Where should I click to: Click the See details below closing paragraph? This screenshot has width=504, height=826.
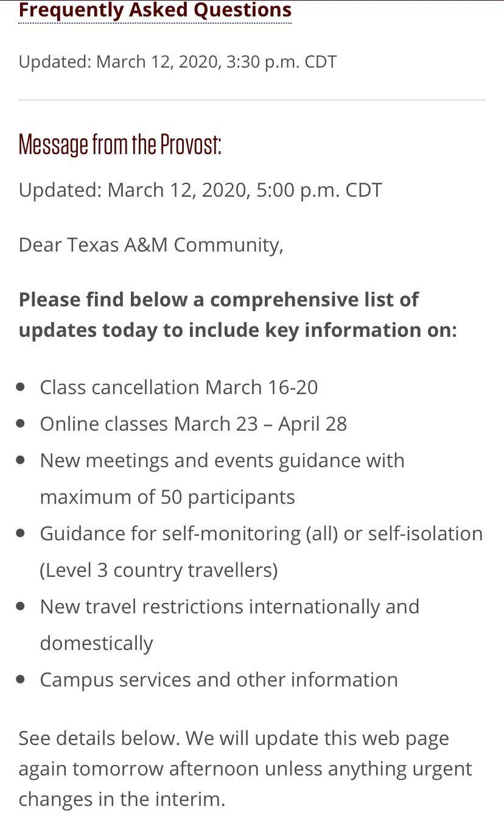coord(245,768)
